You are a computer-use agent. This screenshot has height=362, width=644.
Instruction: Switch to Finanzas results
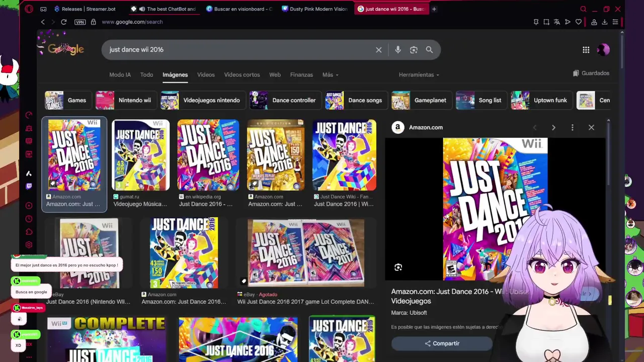coord(301,74)
